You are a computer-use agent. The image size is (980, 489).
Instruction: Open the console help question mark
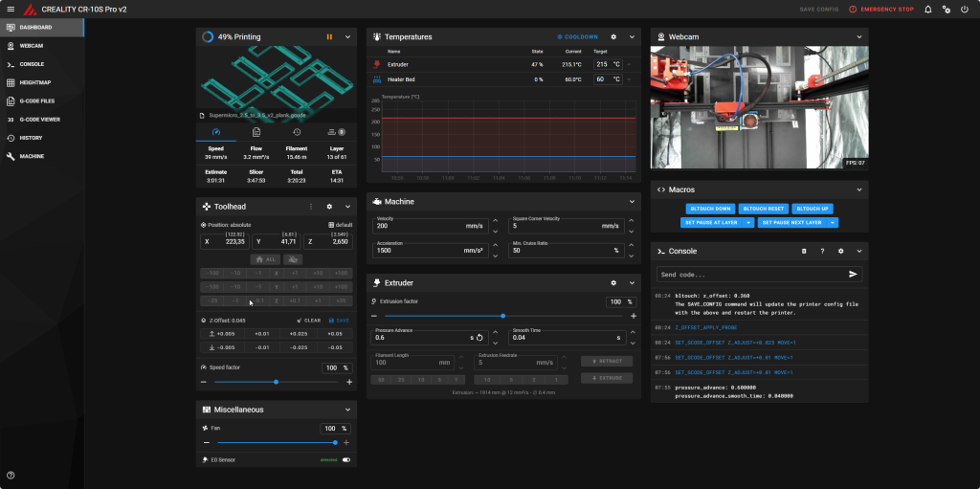coord(822,251)
